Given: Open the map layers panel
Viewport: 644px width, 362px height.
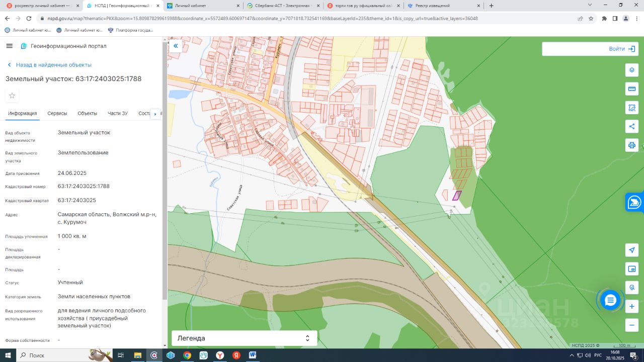Looking at the screenshot, I should pyautogui.click(x=632, y=70).
